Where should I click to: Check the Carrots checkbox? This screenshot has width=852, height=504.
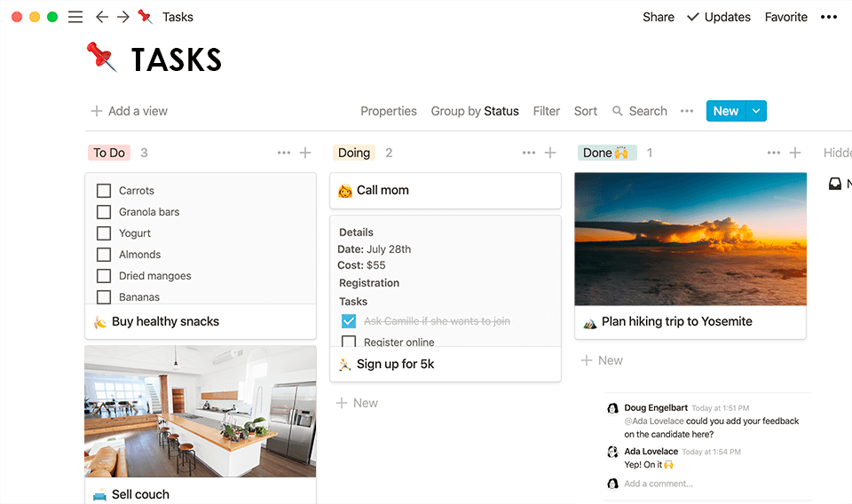pyautogui.click(x=104, y=191)
